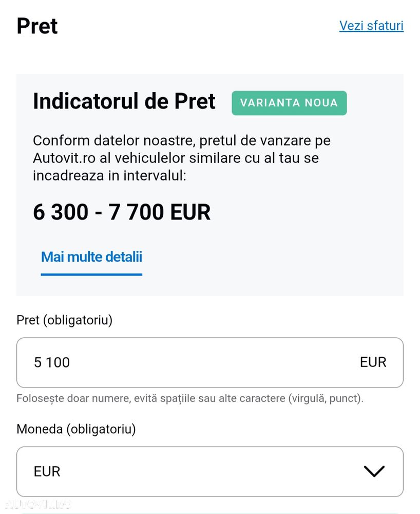Open the Moneda currency dropdown
This screenshot has width=420, height=514.
pyautogui.click(x=209, y=471)
